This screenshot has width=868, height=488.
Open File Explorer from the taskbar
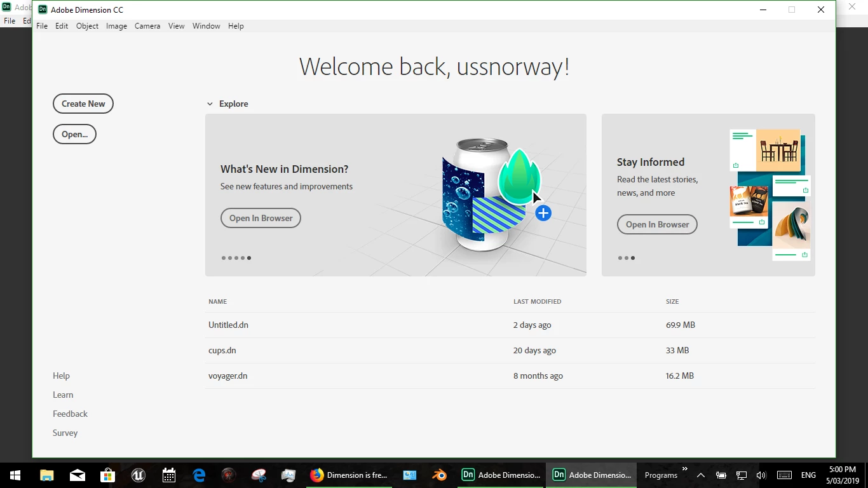[46, 475]
